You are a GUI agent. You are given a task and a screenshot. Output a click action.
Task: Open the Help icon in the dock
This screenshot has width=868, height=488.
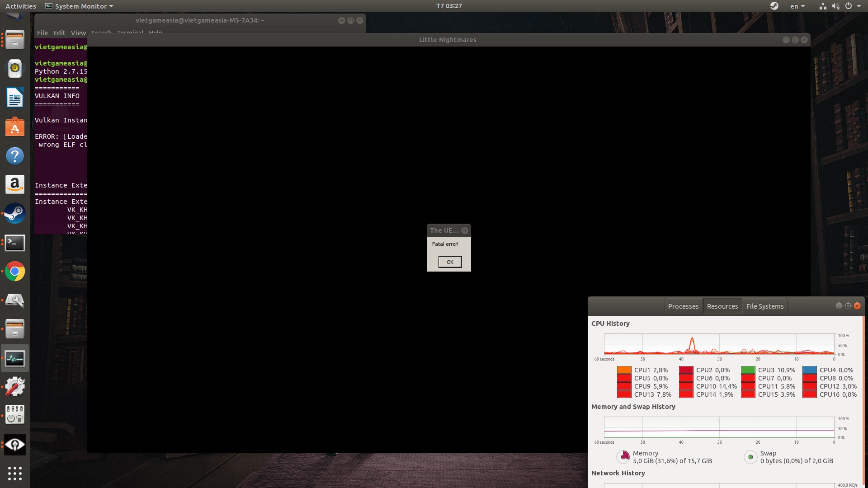(15, 156)
